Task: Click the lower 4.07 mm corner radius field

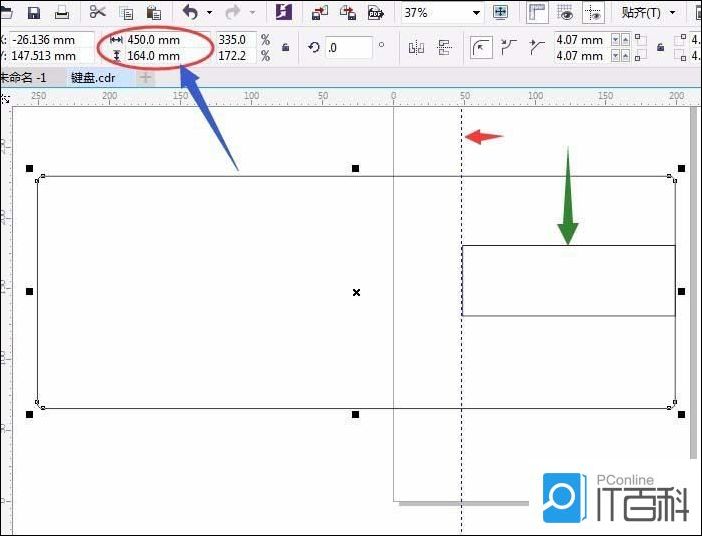Action: click(x=582, y=56)
